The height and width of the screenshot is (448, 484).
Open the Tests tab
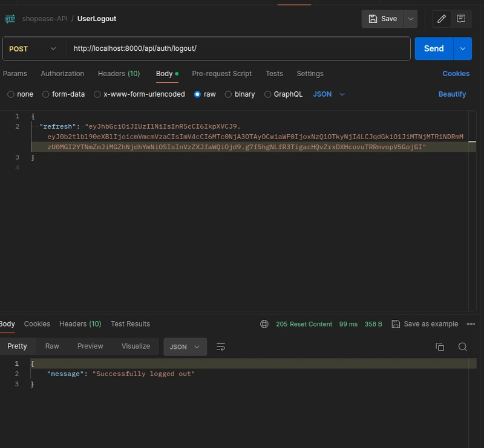click(274, 74)
